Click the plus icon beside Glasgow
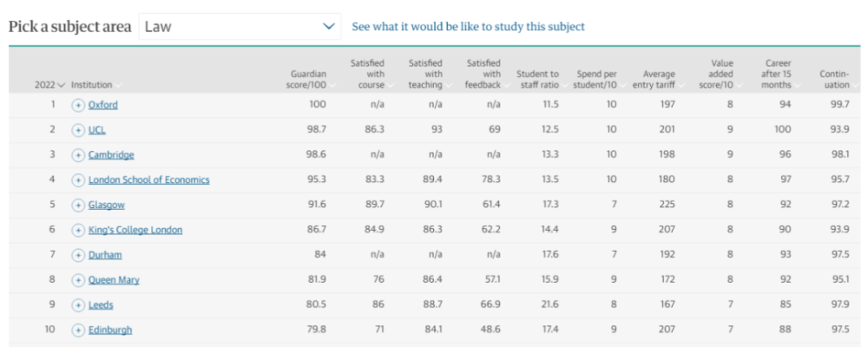 point(78,206)
